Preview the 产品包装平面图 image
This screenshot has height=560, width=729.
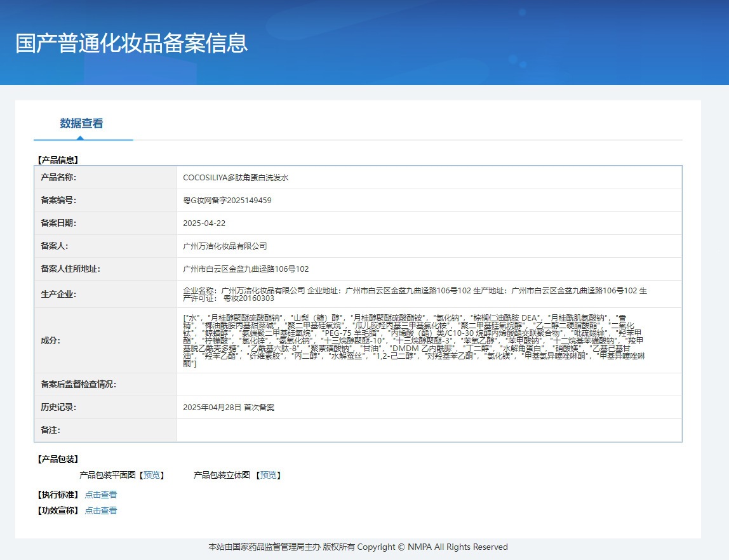tap(152, 475)
